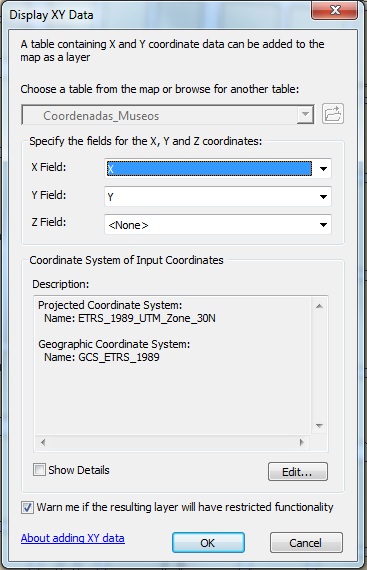This screenshot has width=367, height=570.
Task: Open the About adding XY data link
Action: [x=73, y=538]
